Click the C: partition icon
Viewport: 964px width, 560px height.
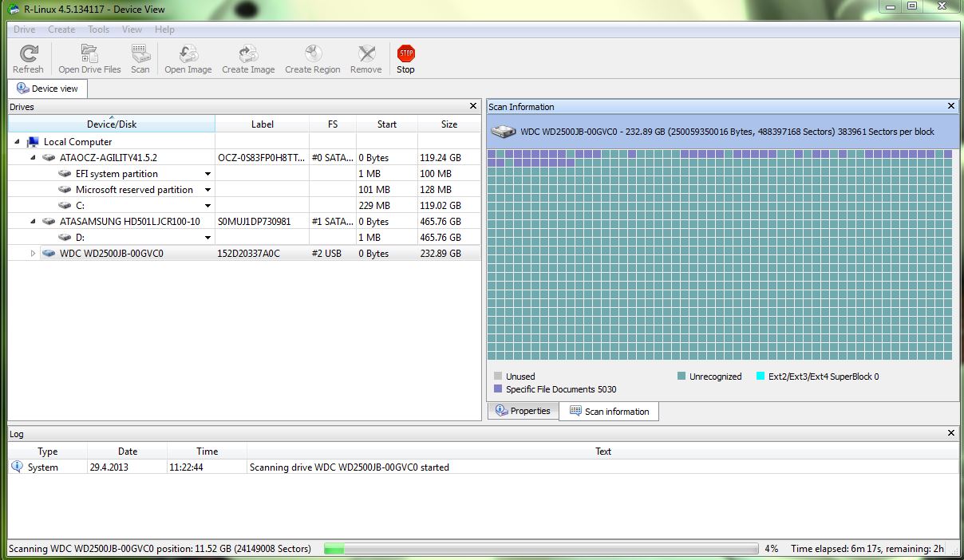(x=65, y=206)
